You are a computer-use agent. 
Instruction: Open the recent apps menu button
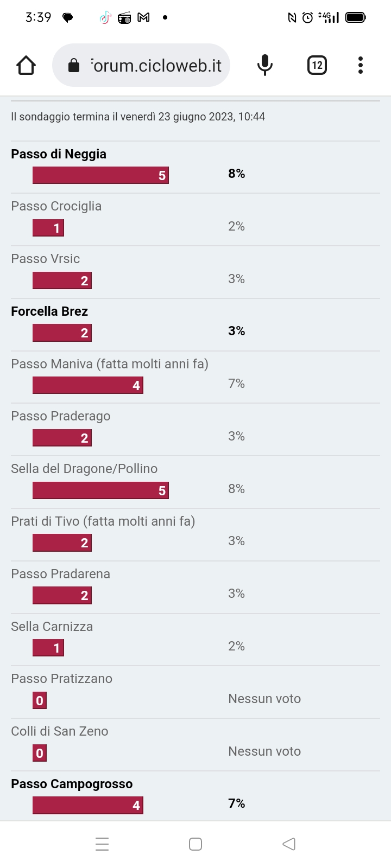pyautogui.click(x=102, y=844)
